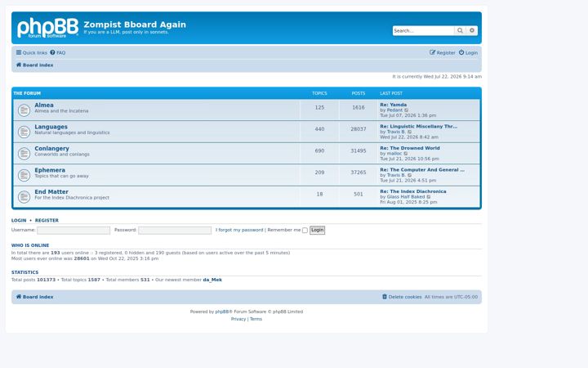View profile of Travis B. in Ephemera row
Viewport: 588px width, 368px height.
pyautogui.click(x=396, y=175)
